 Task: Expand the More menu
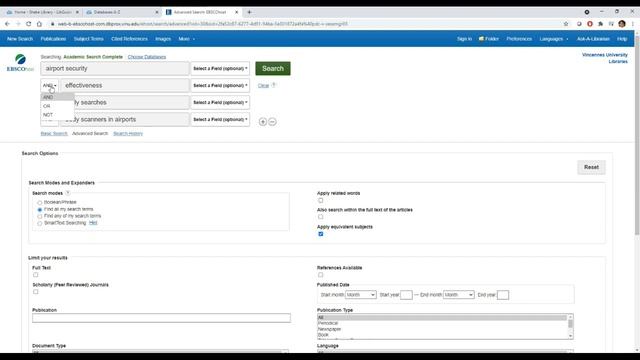(186, 39)
